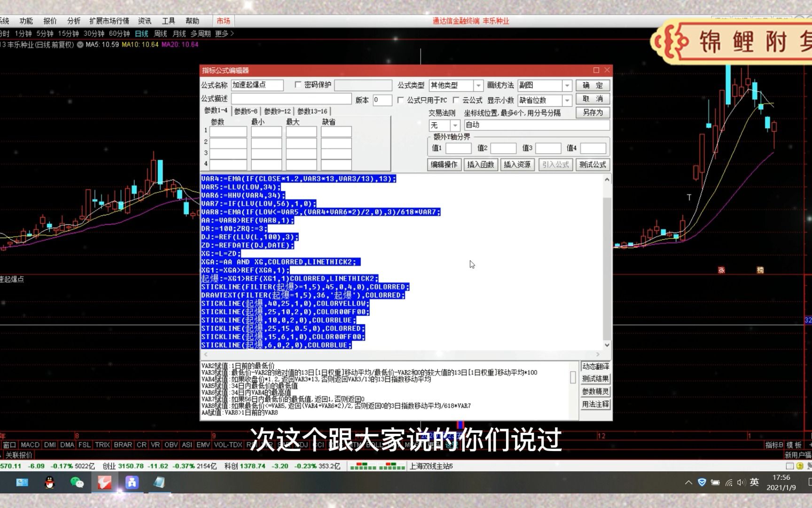The image size is (812, 508).
Task: Open 显示小数 dropdown
Action: point(567,101)
